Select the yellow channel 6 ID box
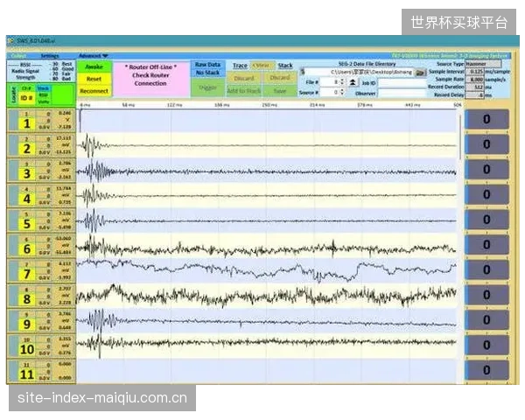The height and width of the screenshot is (420, 525). coord(27,249)
